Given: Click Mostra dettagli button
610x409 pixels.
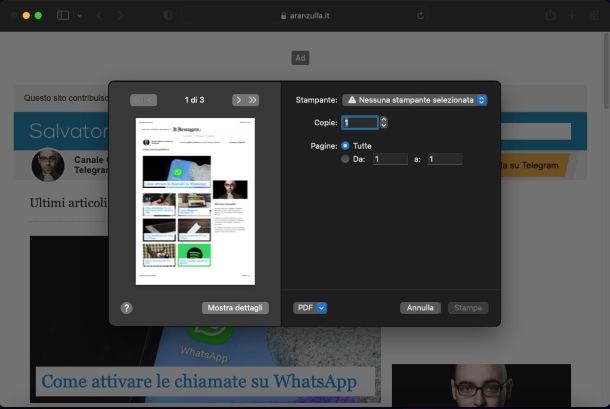Looking at the screenshot, I should [x=235, y=308].
